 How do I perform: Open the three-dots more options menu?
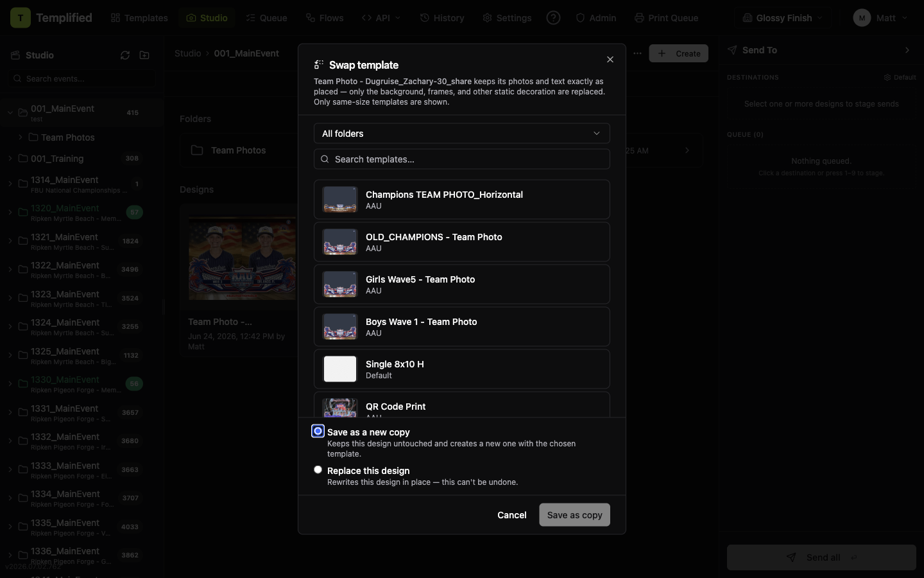(637, 53)
